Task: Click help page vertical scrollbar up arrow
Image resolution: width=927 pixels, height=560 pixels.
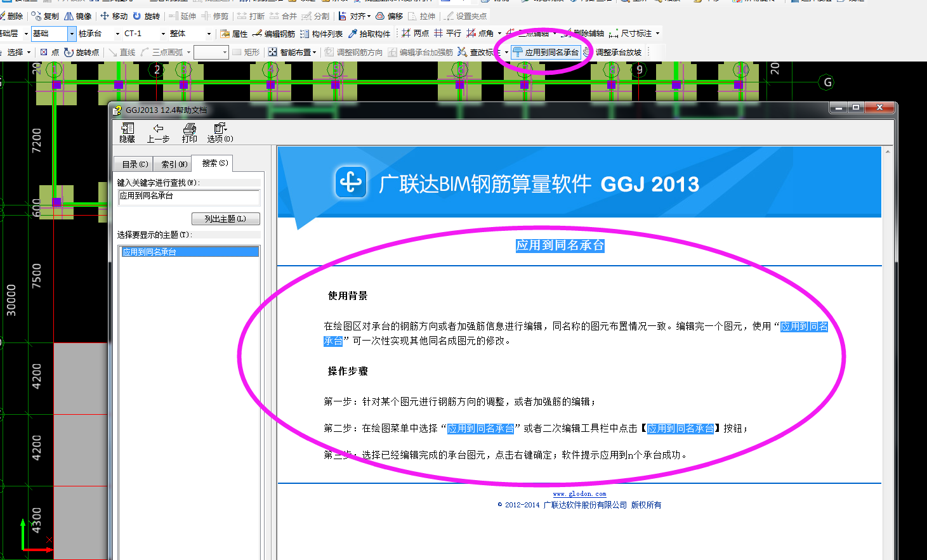Action: click(x=888, y=152)
